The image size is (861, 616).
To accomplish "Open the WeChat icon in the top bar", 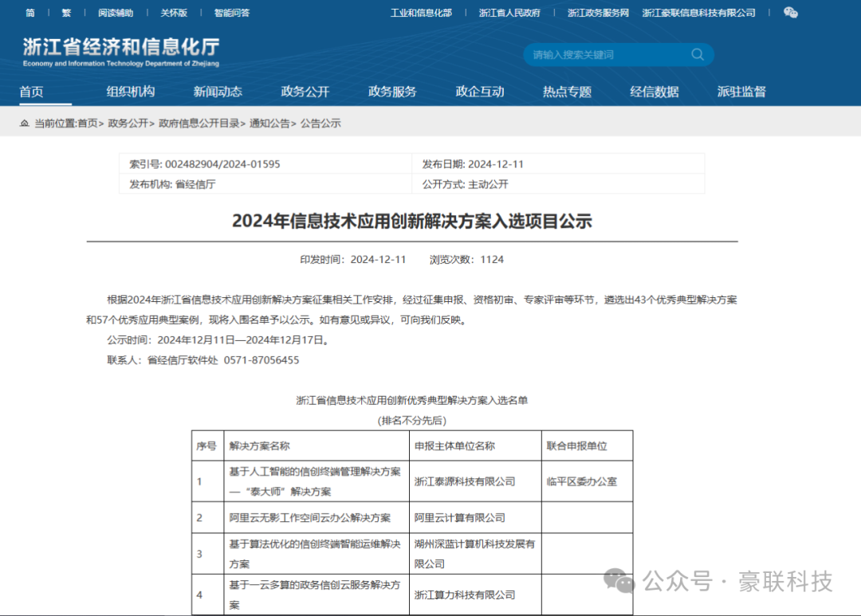I will (790, 13).
